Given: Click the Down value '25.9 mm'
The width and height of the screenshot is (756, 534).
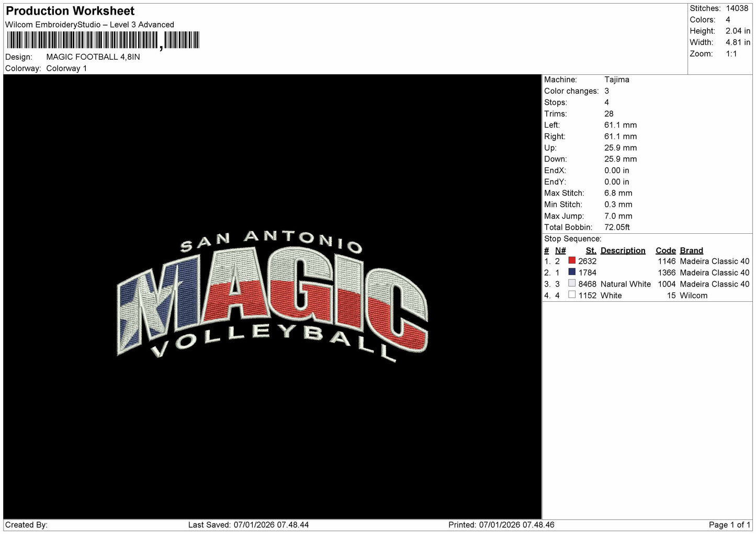Looking at the screenshot, I should (620, 159).
